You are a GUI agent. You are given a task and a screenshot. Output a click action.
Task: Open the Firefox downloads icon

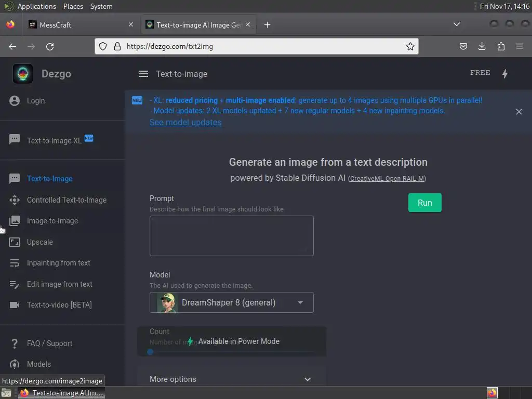(482, 46)
